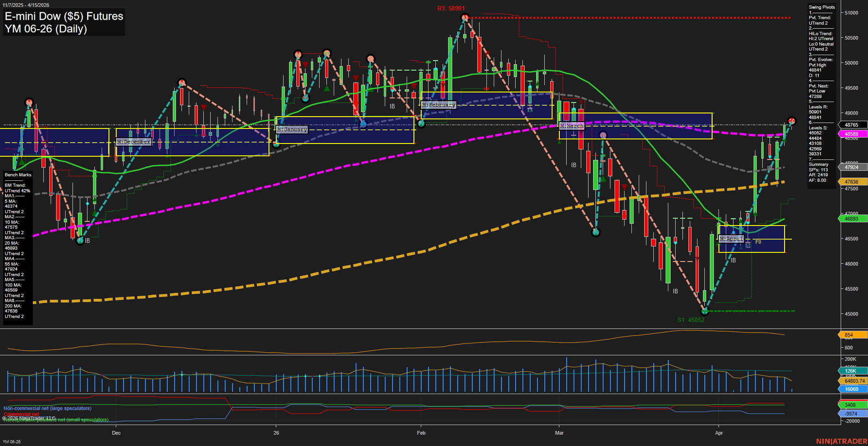Click the M:March month label tag
The width and height of the screenshot is (868, 446).
[572, 126]
